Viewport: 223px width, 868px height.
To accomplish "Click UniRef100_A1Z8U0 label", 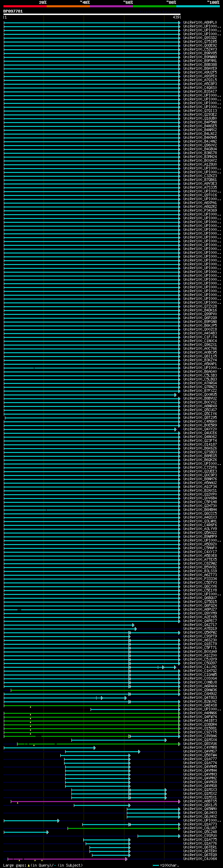I will pyautogui.click(x=200, y=165).
